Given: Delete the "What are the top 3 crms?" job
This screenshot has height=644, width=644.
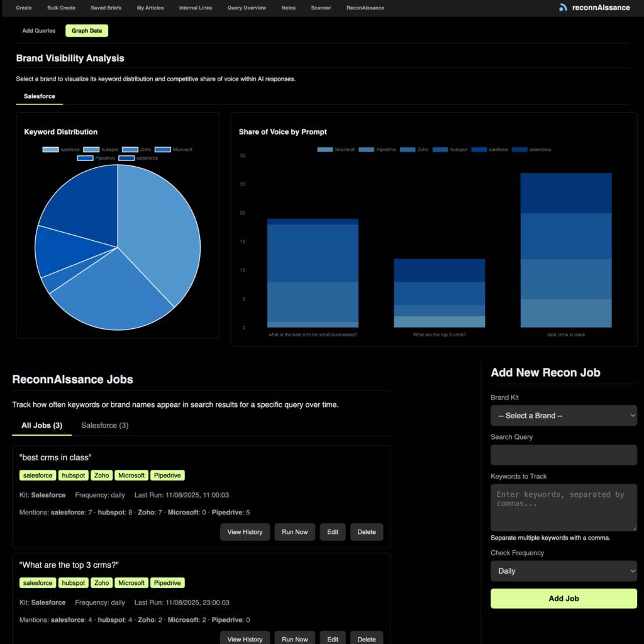Looking at the screenshot, I should pos(367,639).
